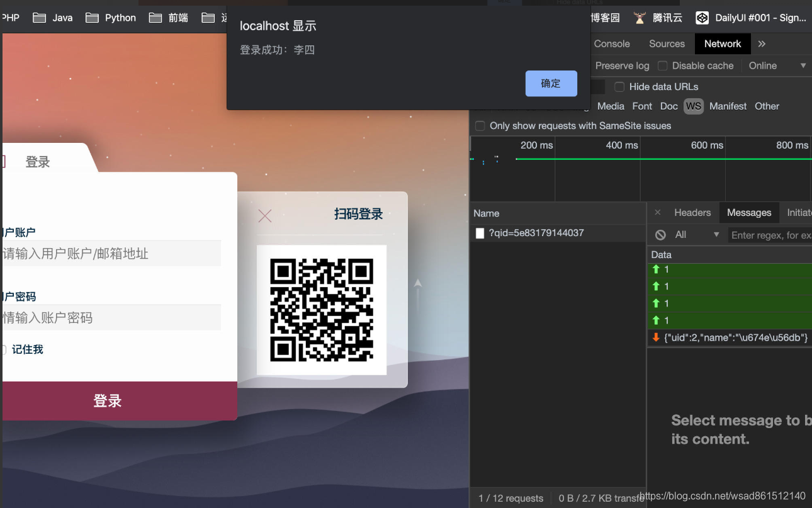Open the 腾讯云 bookmark
The width and height of the screenshot is (812, 508).
658,18
